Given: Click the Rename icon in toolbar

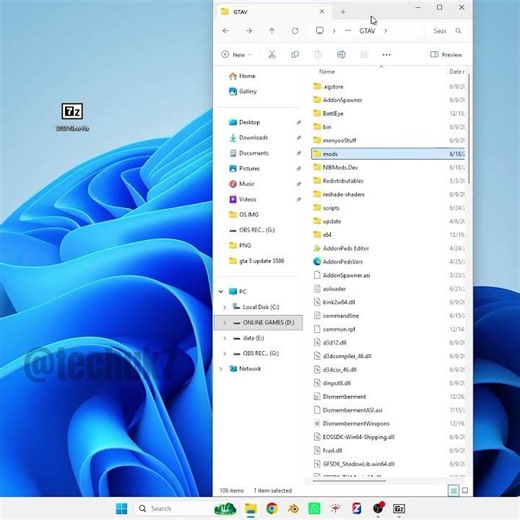Looking at the screenshot, I should pos(341,54).
